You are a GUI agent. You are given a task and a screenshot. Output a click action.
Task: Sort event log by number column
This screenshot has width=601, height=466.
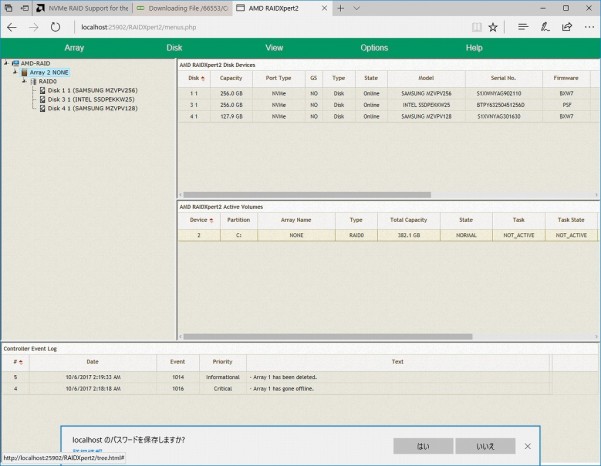16,362
